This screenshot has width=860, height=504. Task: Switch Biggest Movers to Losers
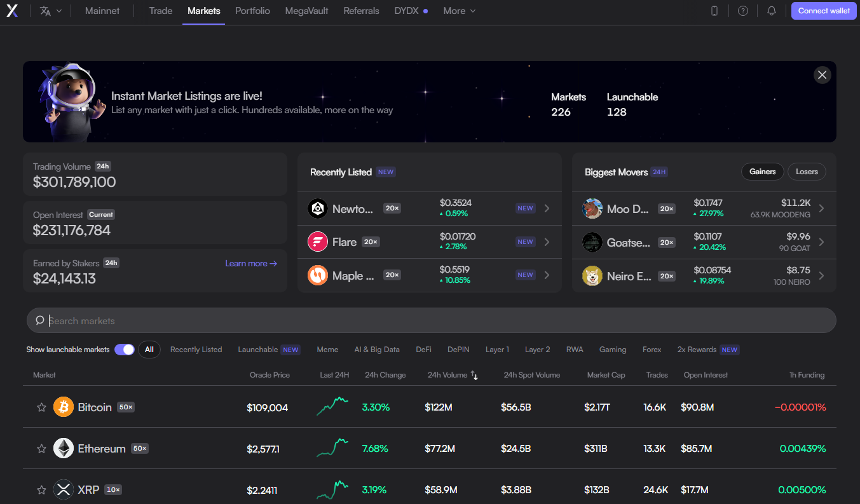point(807,172)
